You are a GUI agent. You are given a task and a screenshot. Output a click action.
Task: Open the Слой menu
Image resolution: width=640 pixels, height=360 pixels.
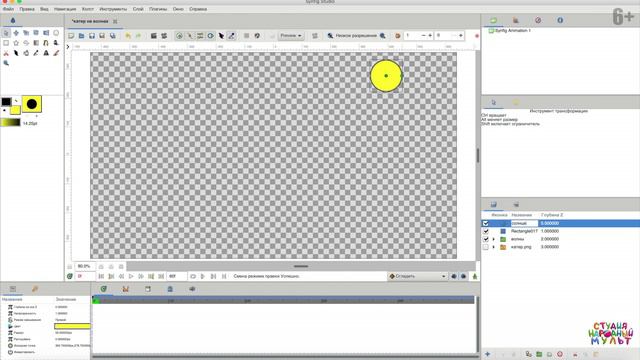click(138, 9)
